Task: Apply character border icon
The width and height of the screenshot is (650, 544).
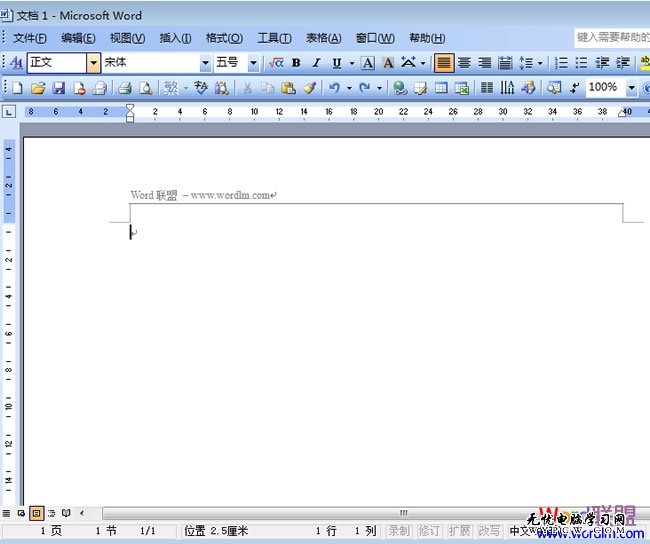Action: pos(368,63)
